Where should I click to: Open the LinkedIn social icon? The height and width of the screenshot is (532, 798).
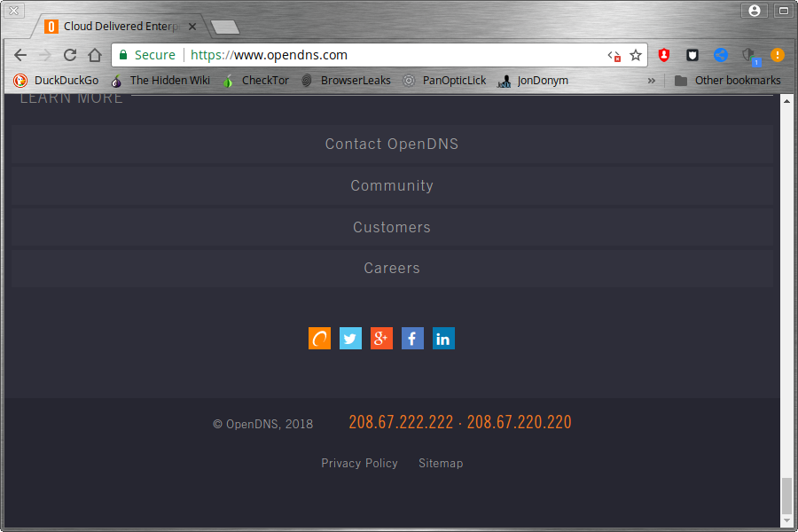pos(444,339)
